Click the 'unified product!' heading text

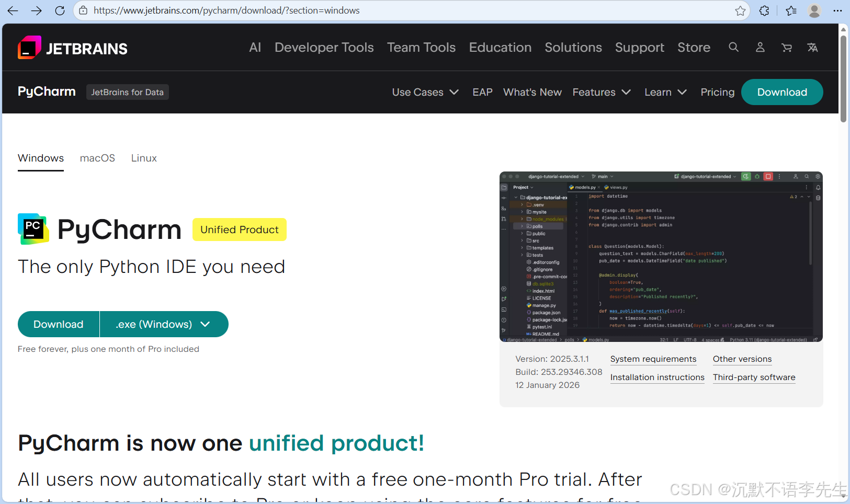pos(336,443)
